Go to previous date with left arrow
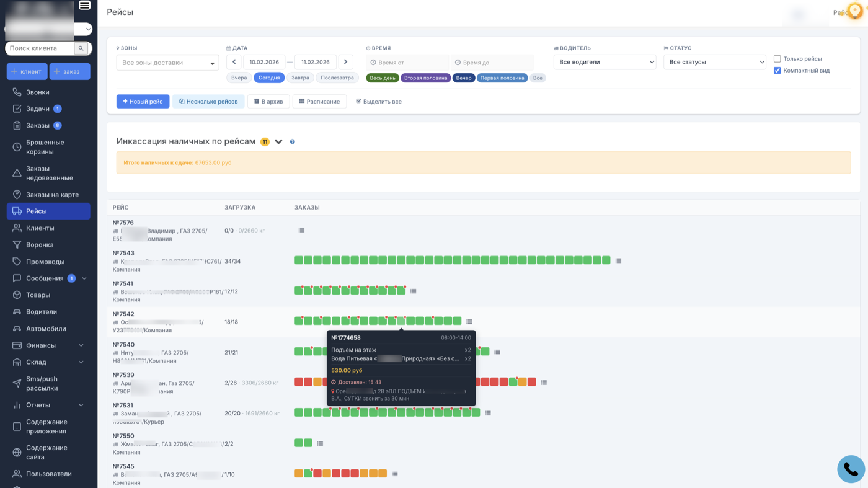 coord(234,62)
